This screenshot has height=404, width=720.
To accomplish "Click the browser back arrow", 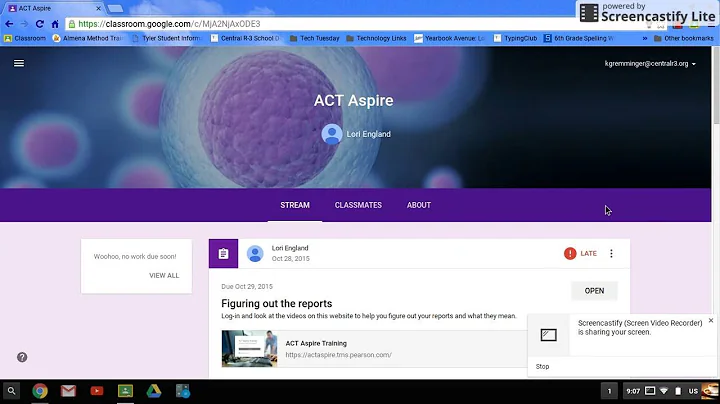I will (9, 24).
